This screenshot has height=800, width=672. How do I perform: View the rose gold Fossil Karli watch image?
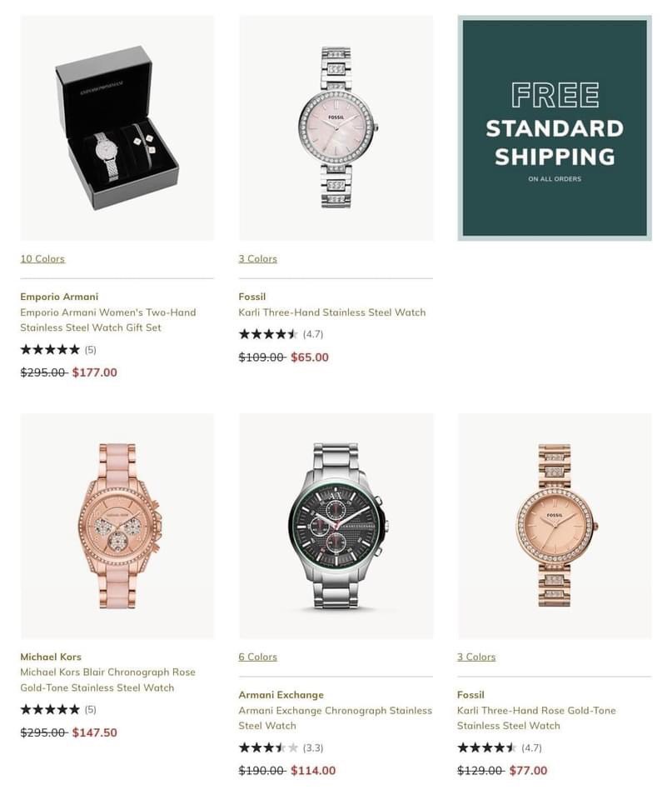point(554,526)
